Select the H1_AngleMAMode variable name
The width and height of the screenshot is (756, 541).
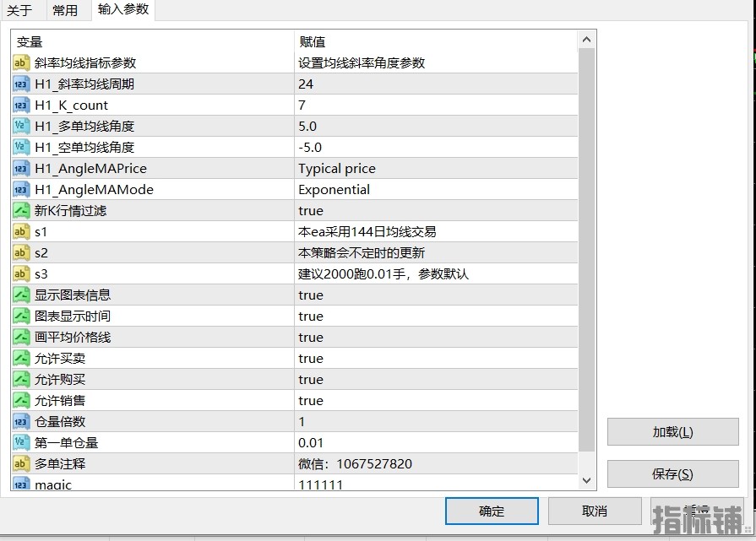tap(94, 189)
